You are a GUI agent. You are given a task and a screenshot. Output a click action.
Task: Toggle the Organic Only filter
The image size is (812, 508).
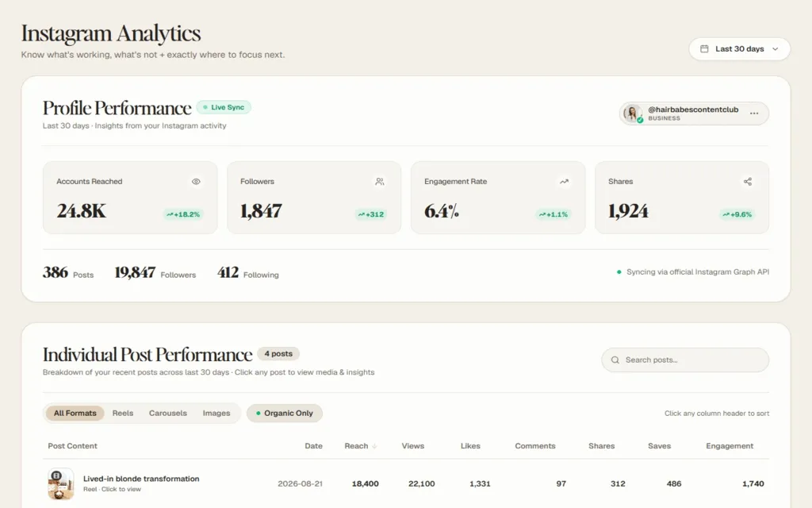[285, 413]
